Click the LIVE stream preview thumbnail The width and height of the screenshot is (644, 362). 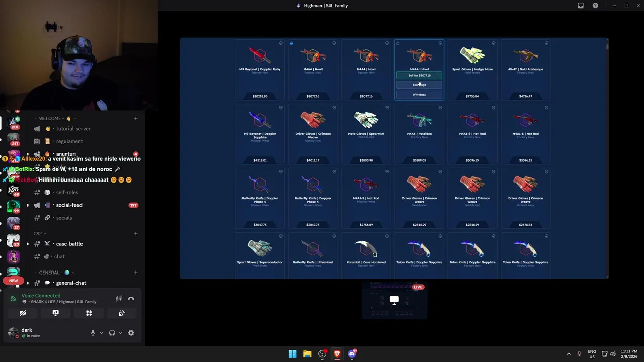[x=394, y=301]
